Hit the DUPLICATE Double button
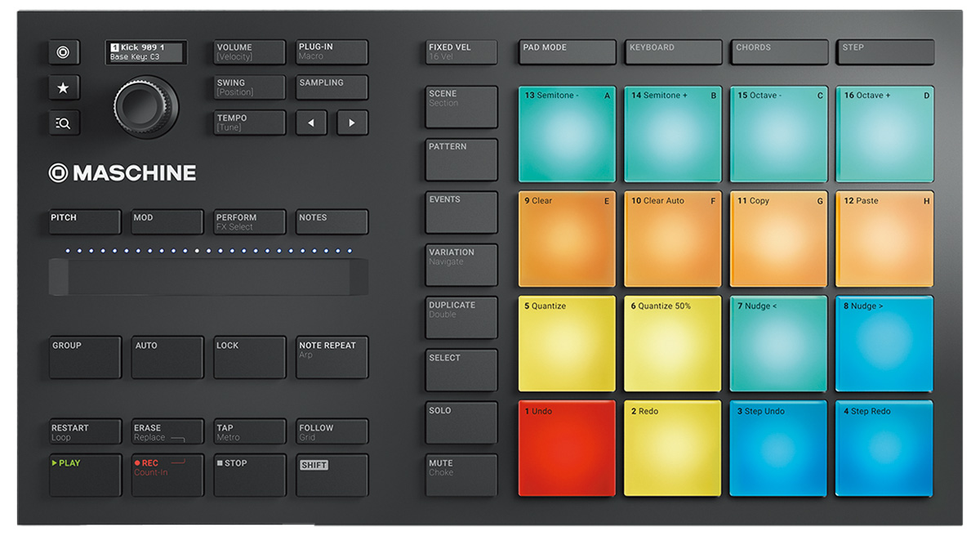The width and height of the screenshot is (980, 536). (461, 318)
